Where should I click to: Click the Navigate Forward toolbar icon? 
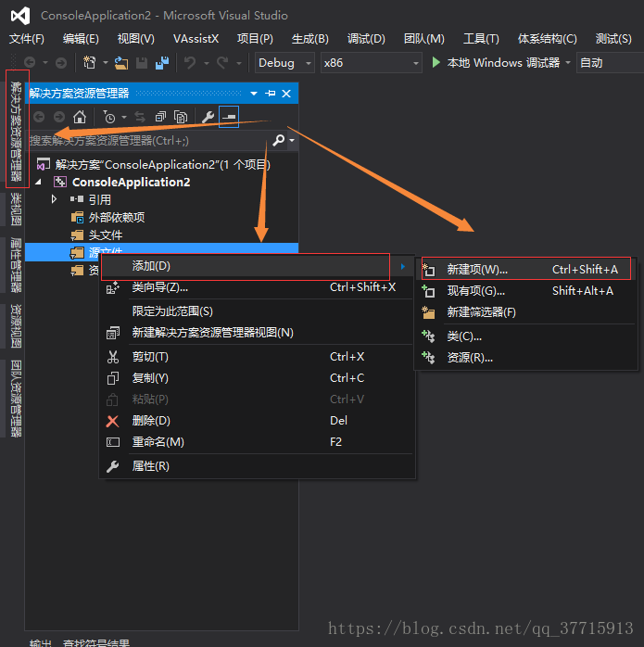click(x=61, y=63)
